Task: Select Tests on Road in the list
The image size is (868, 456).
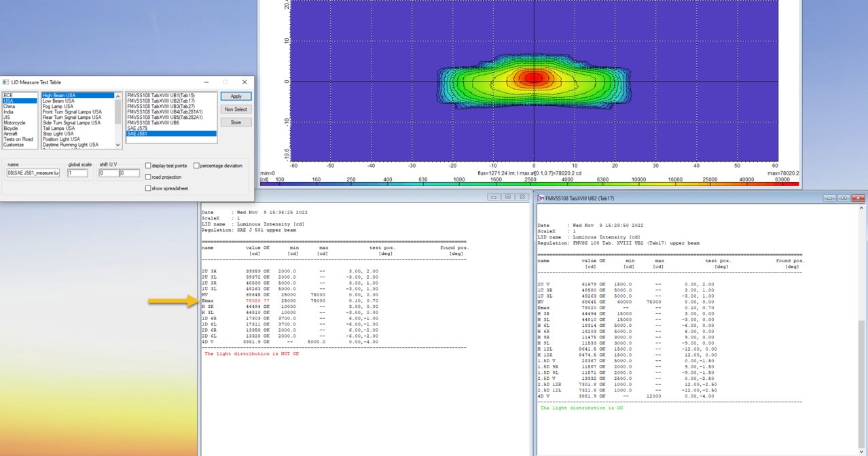Action: [x=19, y=139]
